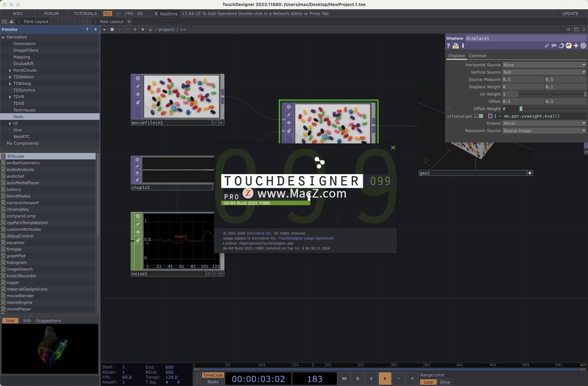Pause timeline playback
588x386 pixels.
click(357, 379)
